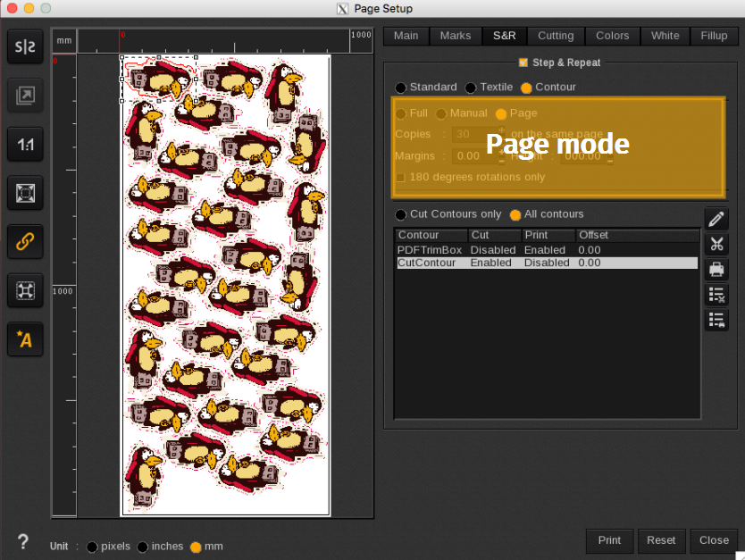Image resolution: width=745 pixels, height=560 pixels.
Task: Click the 1:1 actual size icon
Action: 26,144
